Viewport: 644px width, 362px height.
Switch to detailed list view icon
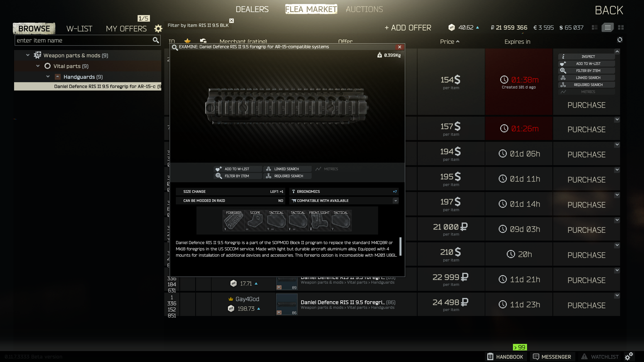(608, 27)
